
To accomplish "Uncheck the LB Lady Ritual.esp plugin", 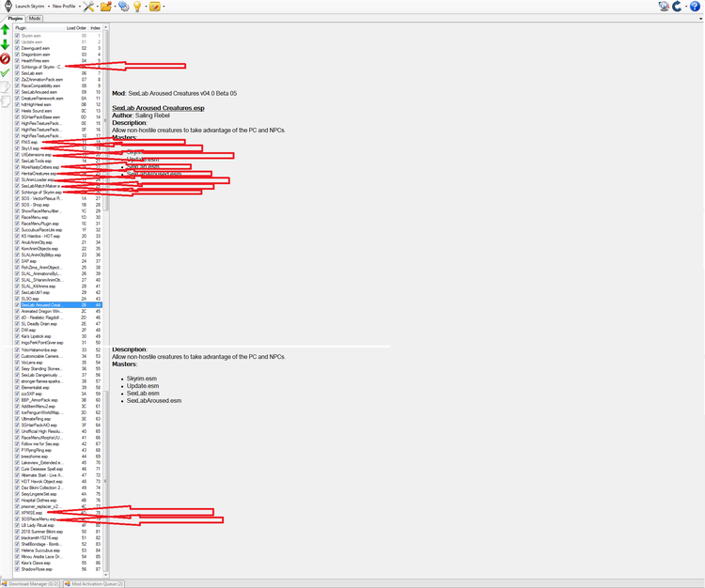I will [17, 525].
